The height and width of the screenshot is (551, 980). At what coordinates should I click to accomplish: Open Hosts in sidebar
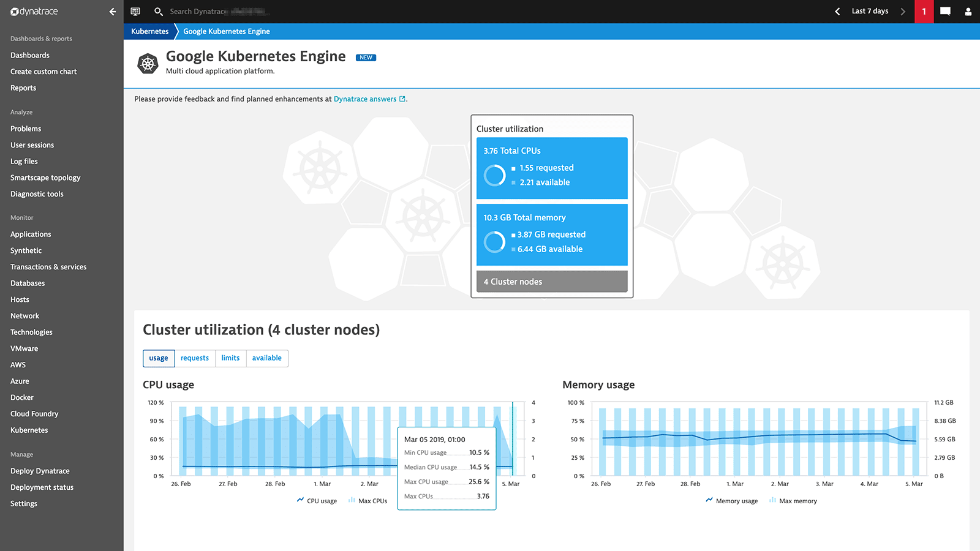click(x=20, y=299)
